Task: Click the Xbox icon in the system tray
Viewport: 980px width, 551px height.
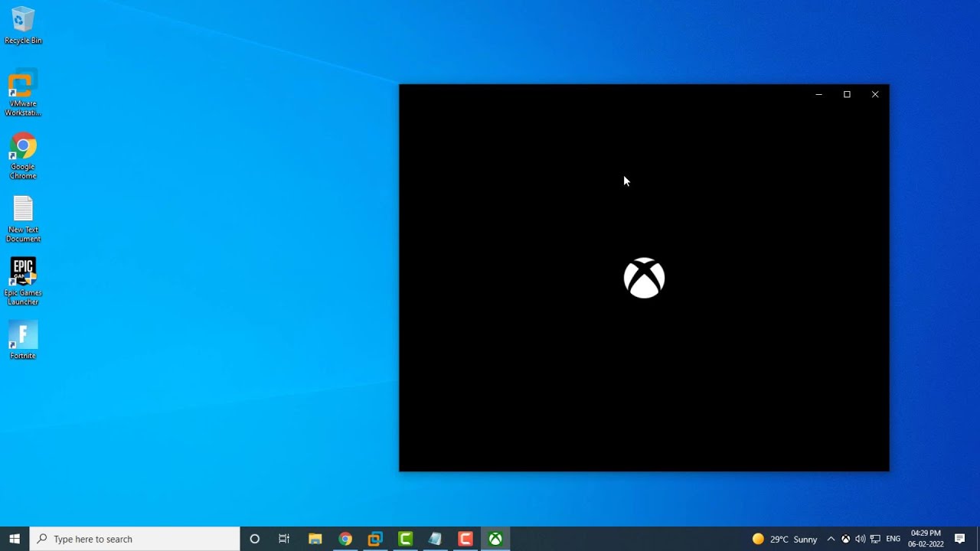Action: pyautogui.click(x=845, y=539)
